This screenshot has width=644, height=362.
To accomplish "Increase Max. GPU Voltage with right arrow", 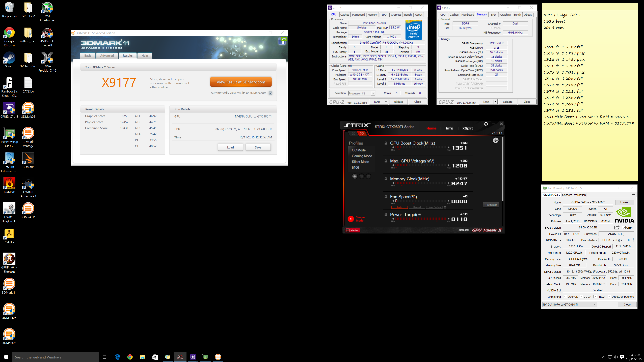I will coord(448,165).
